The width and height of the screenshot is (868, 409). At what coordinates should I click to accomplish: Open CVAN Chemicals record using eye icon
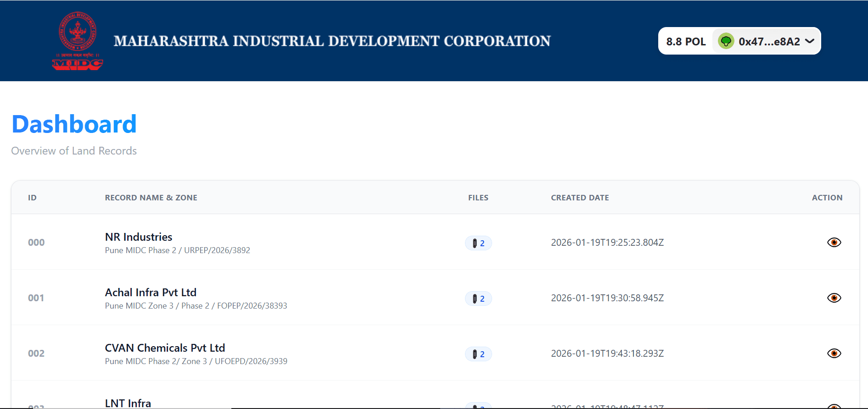[834, 354]
